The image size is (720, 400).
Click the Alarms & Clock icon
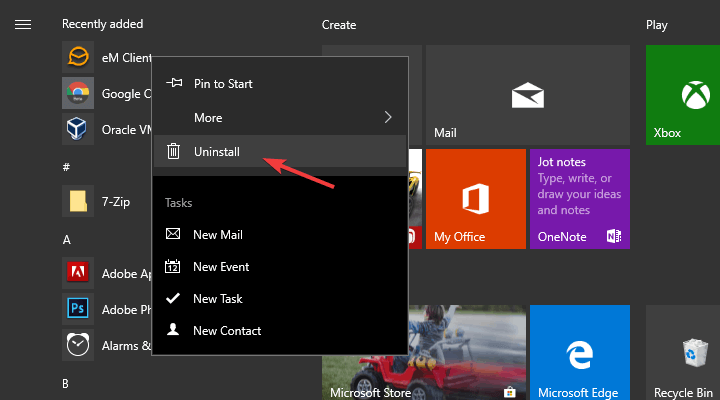click(x=78, y=344)
